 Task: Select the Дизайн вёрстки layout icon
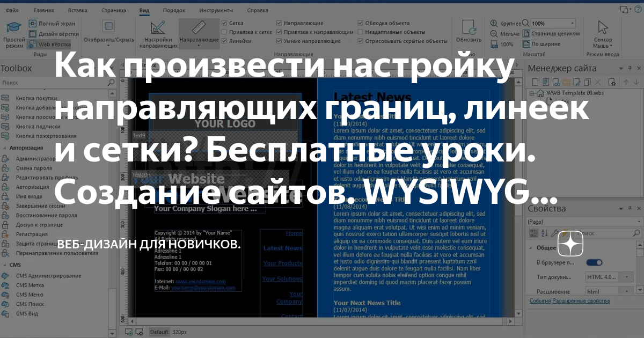point(32,34)
